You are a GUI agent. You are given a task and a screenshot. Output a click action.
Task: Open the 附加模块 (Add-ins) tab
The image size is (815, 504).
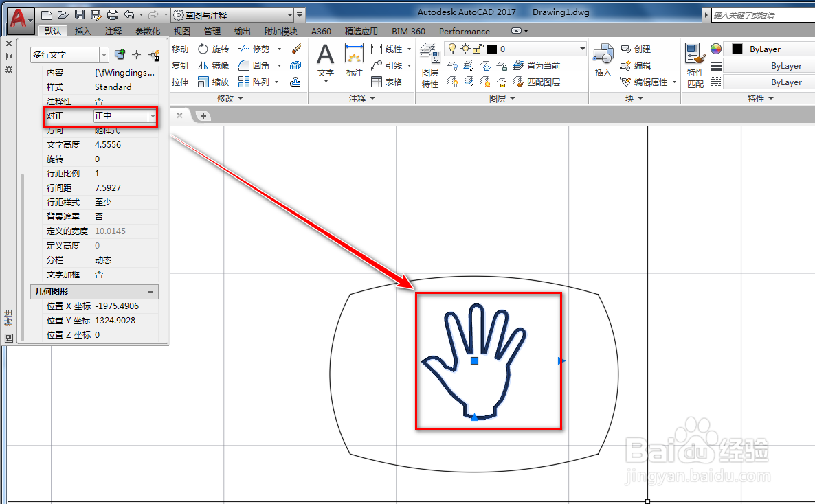pos(280,31)
